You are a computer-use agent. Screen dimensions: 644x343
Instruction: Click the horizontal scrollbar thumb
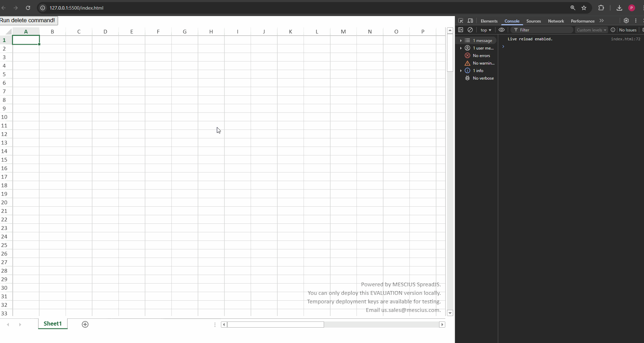276,325
